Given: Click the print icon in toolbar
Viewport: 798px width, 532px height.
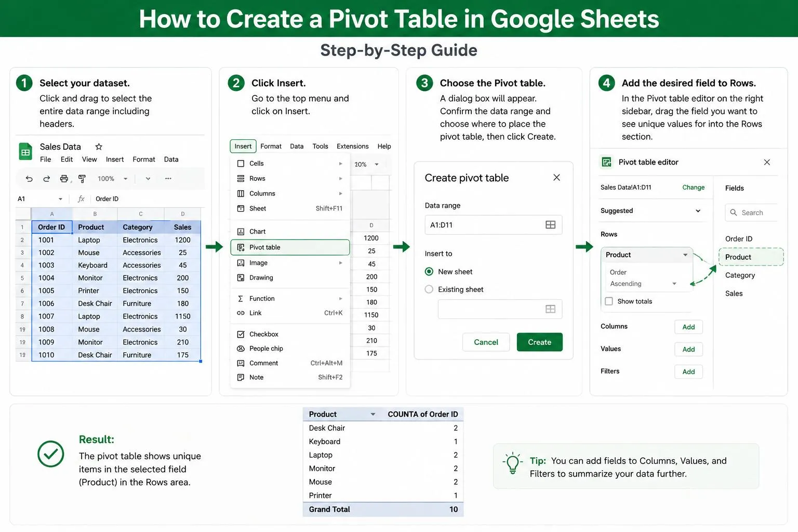Looking at the screenshot, I should 64,179.
